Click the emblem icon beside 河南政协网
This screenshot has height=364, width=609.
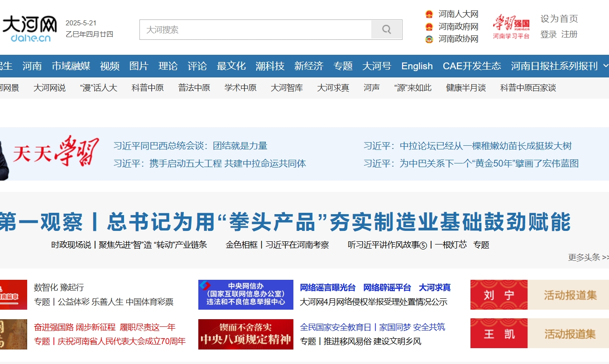click(x=429, y=39)
